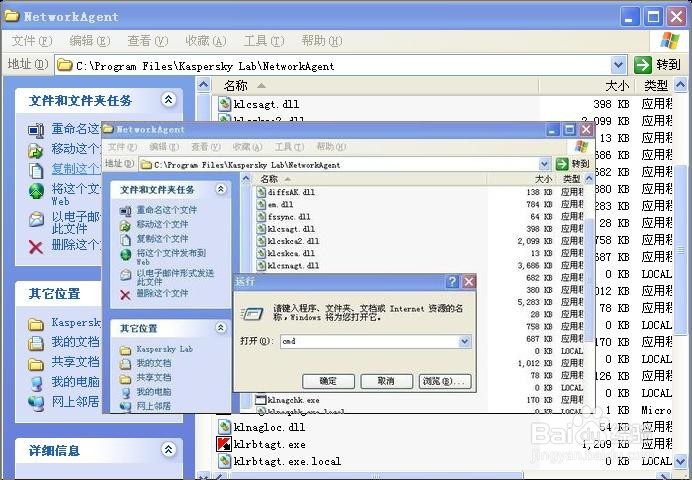This screenshot has width=692, height=480.
Task: Click 移动这个文件 link in front window
Action: [162, 224]
